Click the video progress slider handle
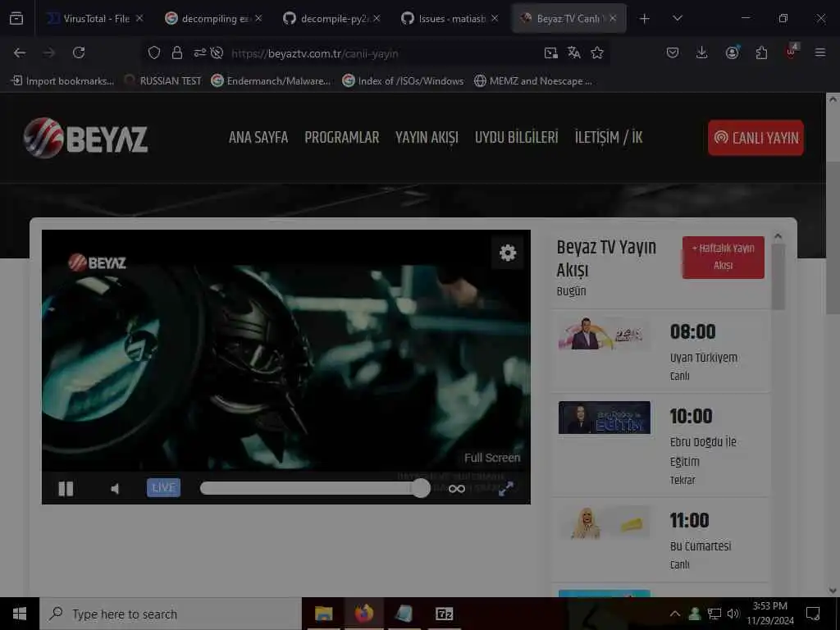 (x=421, y=488)
